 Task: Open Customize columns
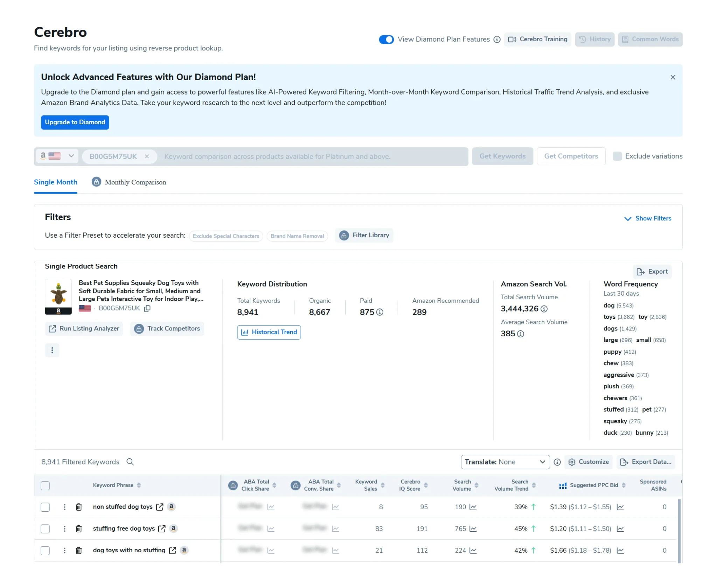(x=588, y=462)
